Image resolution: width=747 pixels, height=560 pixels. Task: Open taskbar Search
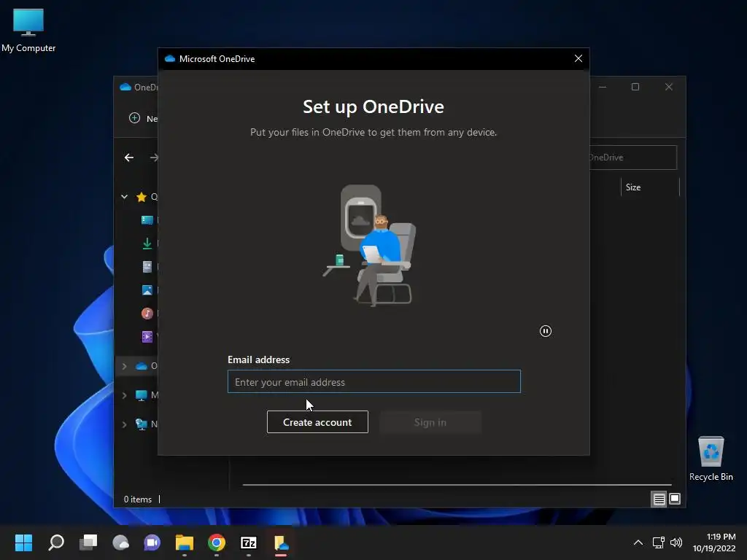click(56, 542)
